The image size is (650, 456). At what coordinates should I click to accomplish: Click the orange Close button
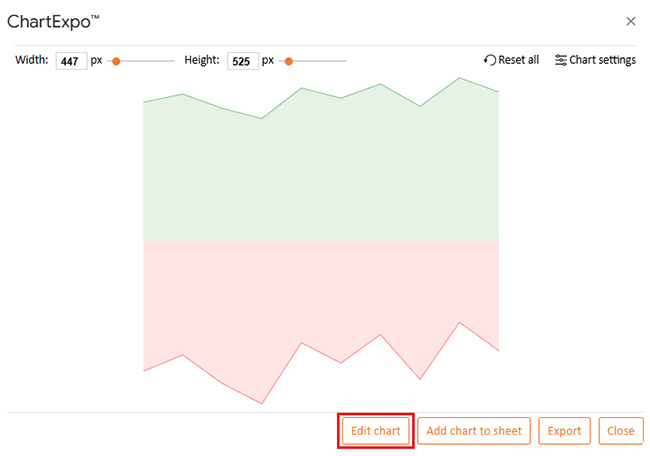tap(621, 431)
